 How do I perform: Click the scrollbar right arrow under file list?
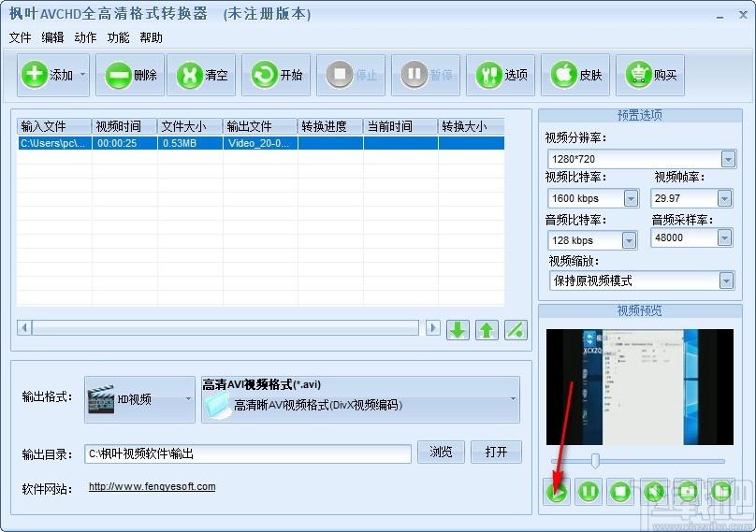coord(433,328)
